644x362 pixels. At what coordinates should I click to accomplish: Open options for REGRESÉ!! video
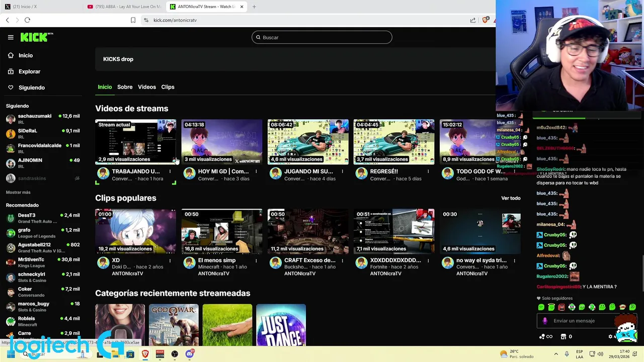click(428, 171)
